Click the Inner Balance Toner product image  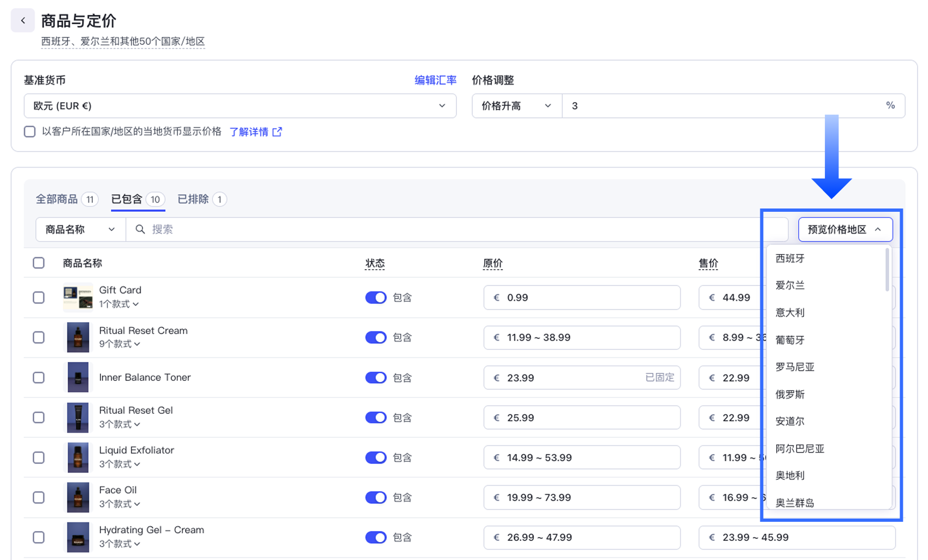tap(78, 378)
